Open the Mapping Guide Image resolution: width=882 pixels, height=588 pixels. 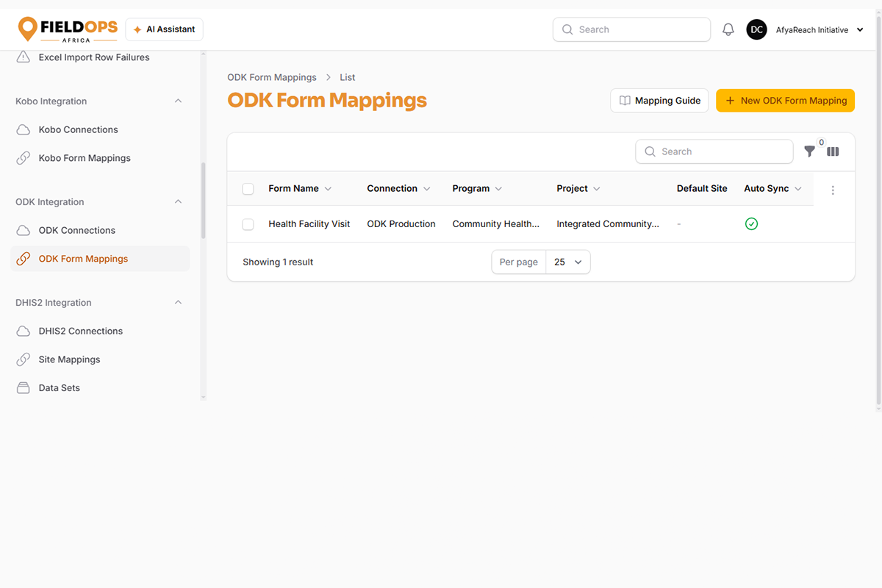[659, 101]
